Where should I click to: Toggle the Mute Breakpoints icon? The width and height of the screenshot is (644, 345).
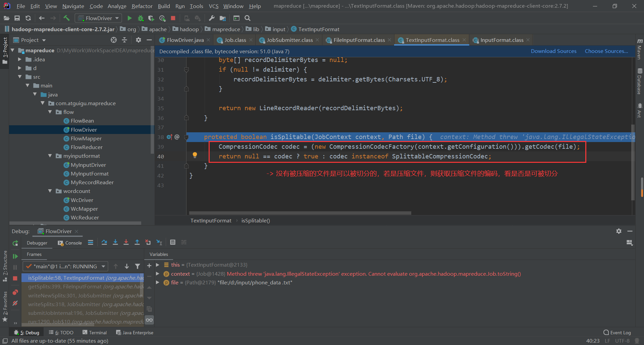(15, 303)
